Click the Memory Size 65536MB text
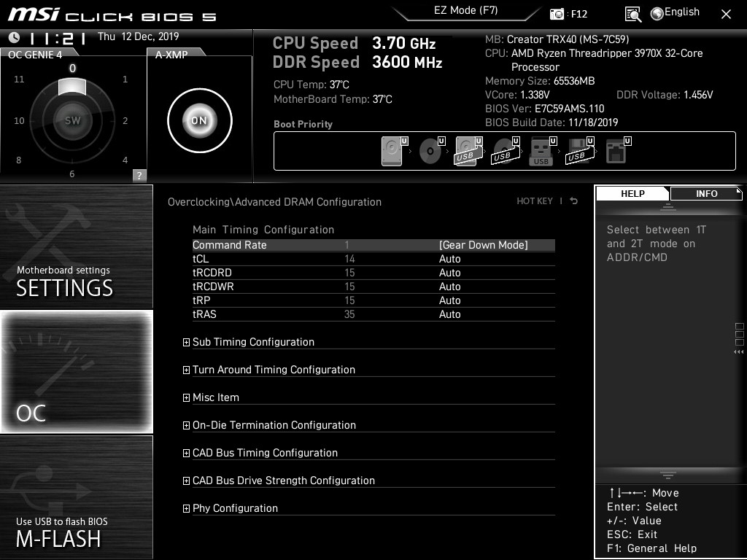Screen dimensions: 747x560 pos(540,81)
